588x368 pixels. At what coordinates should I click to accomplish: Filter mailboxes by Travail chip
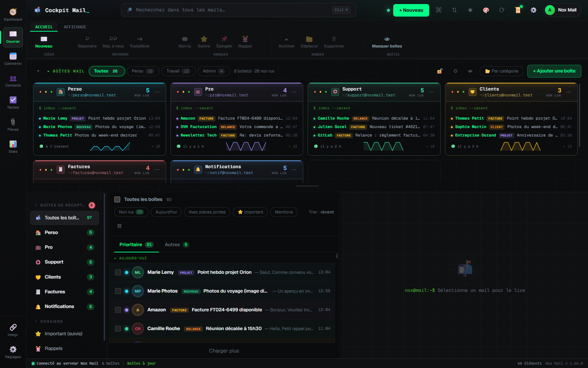178,71
